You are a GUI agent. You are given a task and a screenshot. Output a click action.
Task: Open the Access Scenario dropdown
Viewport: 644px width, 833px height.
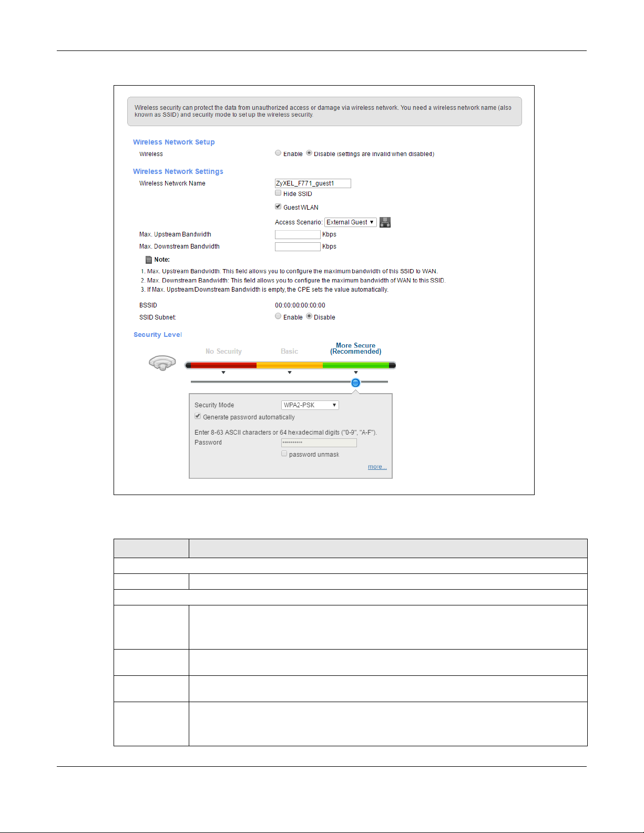pyautogui.click(x=350, y=222)
